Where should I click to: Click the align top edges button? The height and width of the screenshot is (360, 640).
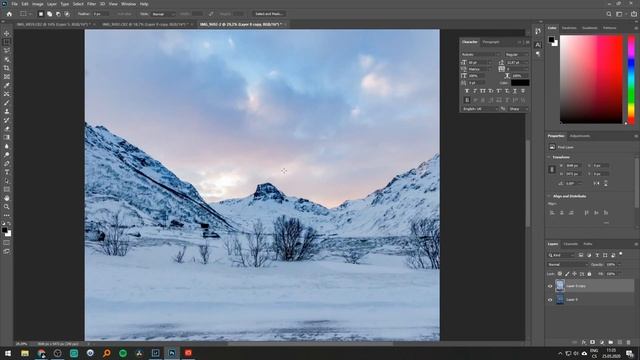[587, 213]
